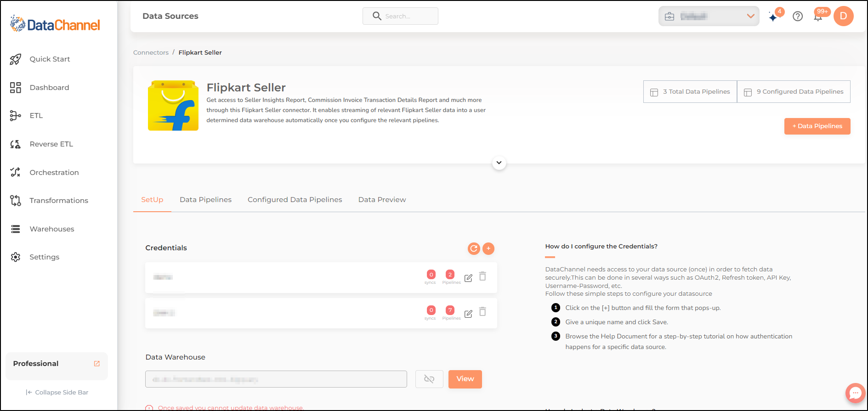Screen dimensions: 868x411
Task: Click the View warehouse button
Action: point(465,379)
